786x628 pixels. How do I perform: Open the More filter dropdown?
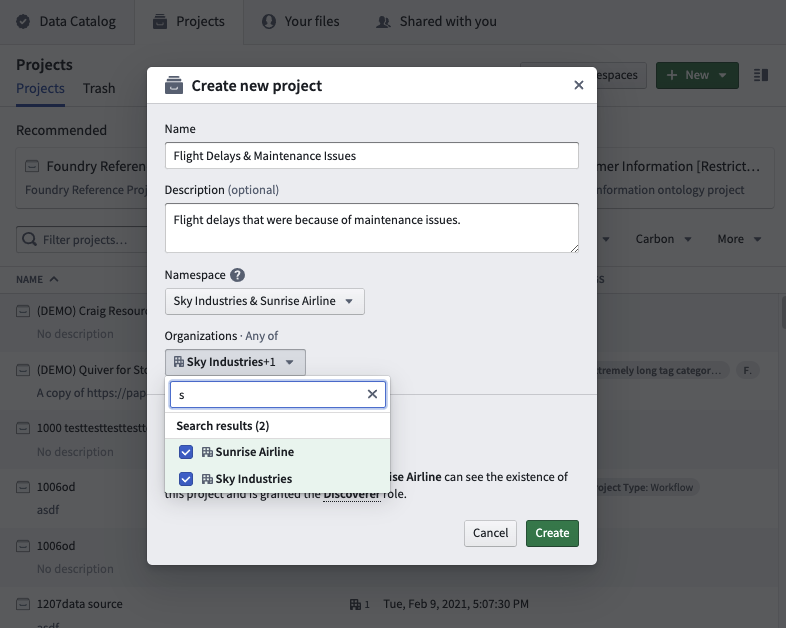tap(739, 239)
